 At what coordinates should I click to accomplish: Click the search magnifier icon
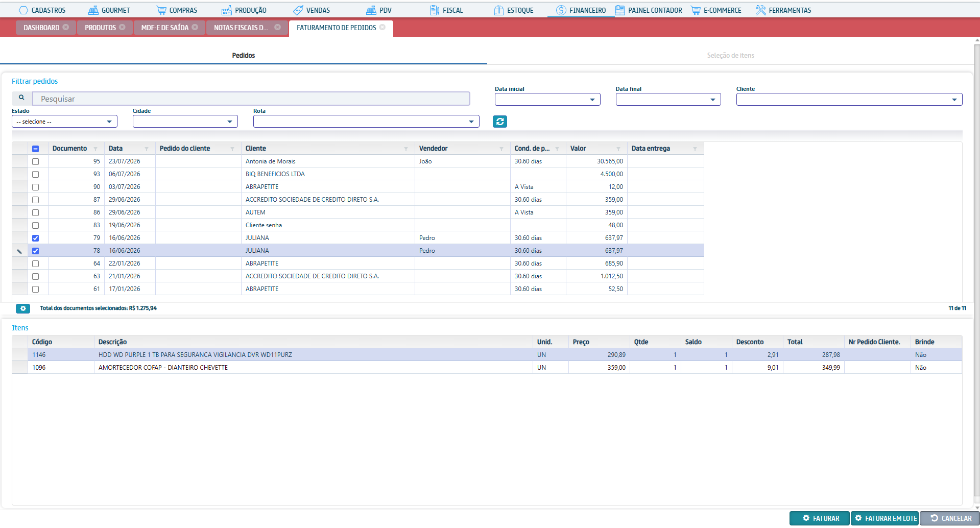tap(21, 98)
